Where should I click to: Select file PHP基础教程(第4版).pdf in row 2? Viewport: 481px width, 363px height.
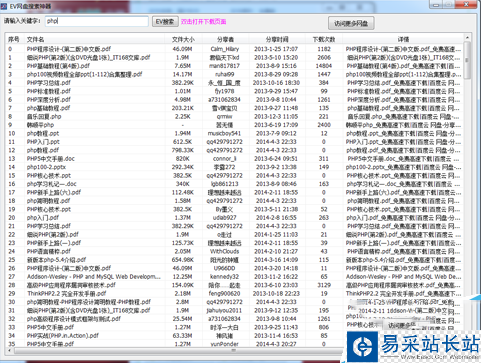pos(58,66)
